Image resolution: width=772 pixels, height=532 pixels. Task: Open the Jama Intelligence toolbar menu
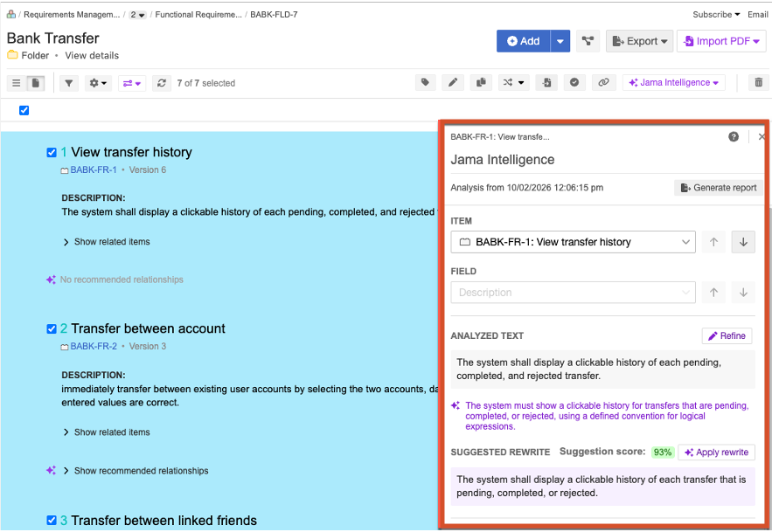tap(673, 83)
